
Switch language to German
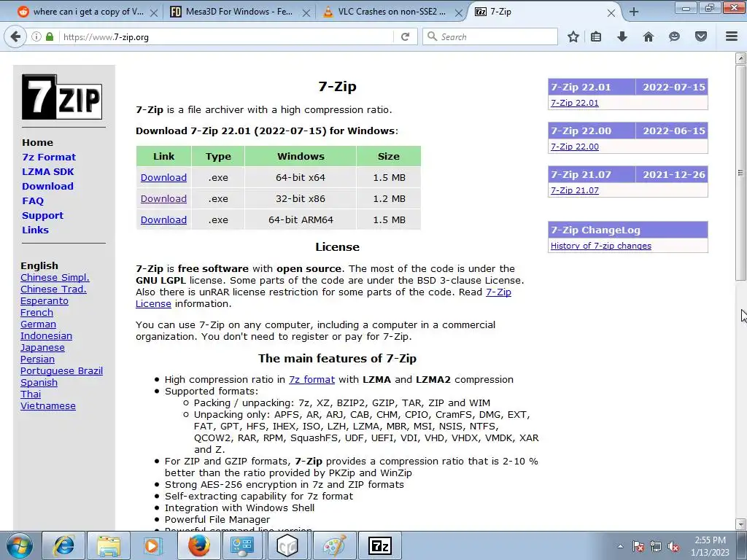(38, 324)
